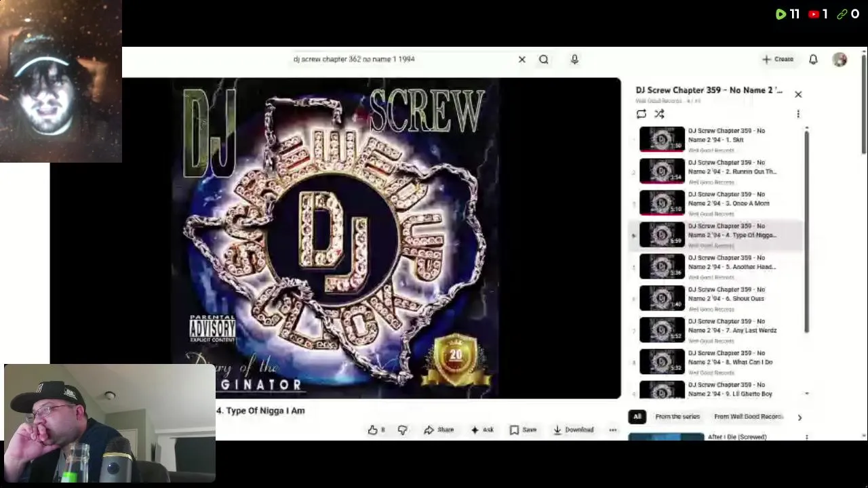Play playlist track 7. Any Last Werdz

tap(717, 331)
